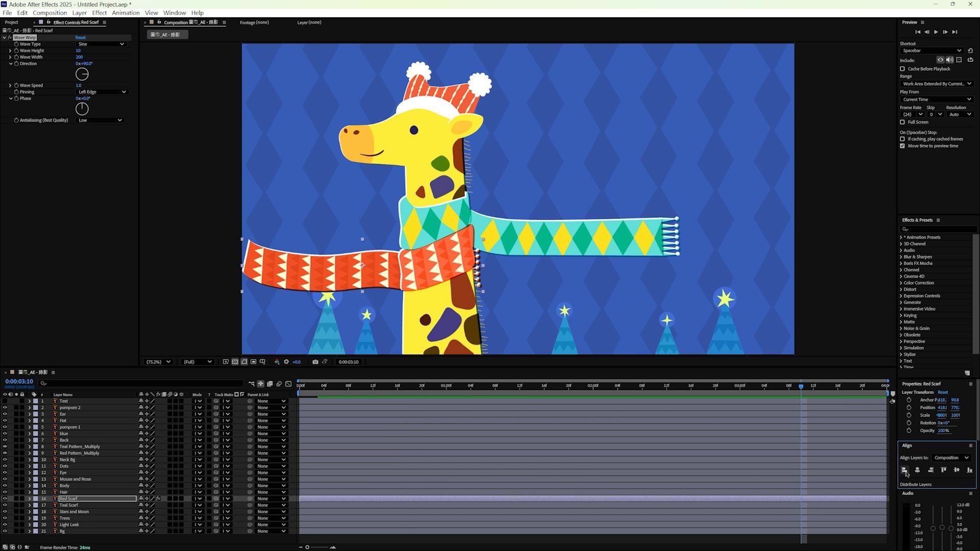Click the Play button in Preview panel
This screenshot has height=551, width=980.
coord(936,32)
